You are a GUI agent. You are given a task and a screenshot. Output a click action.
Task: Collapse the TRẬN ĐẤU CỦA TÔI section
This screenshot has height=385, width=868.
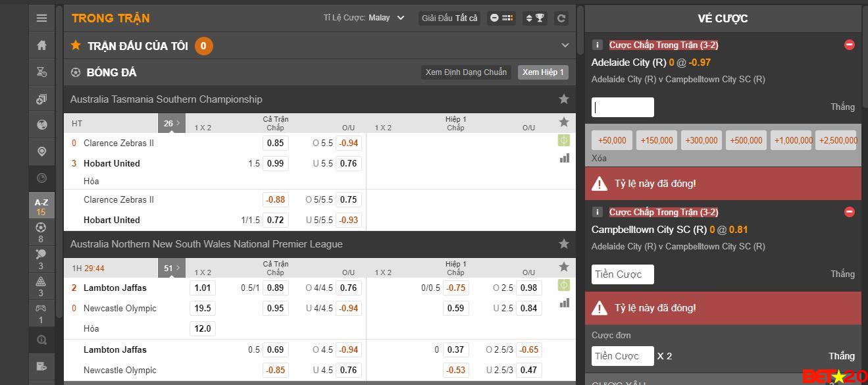[565, 45]
